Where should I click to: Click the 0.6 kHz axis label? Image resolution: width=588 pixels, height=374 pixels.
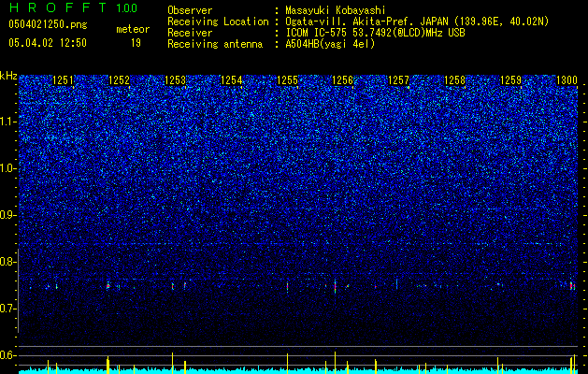[x=8, y=355]
